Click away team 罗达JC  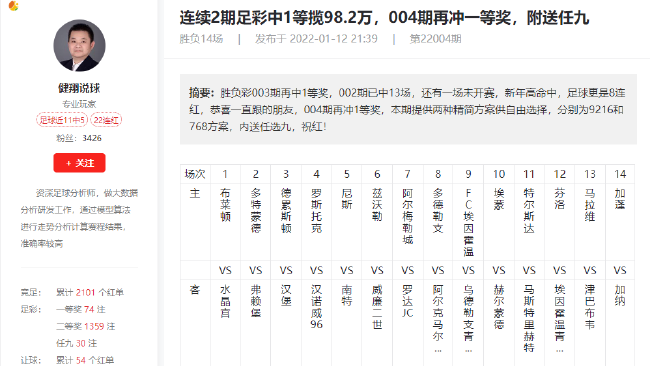[x=407, y=301]
